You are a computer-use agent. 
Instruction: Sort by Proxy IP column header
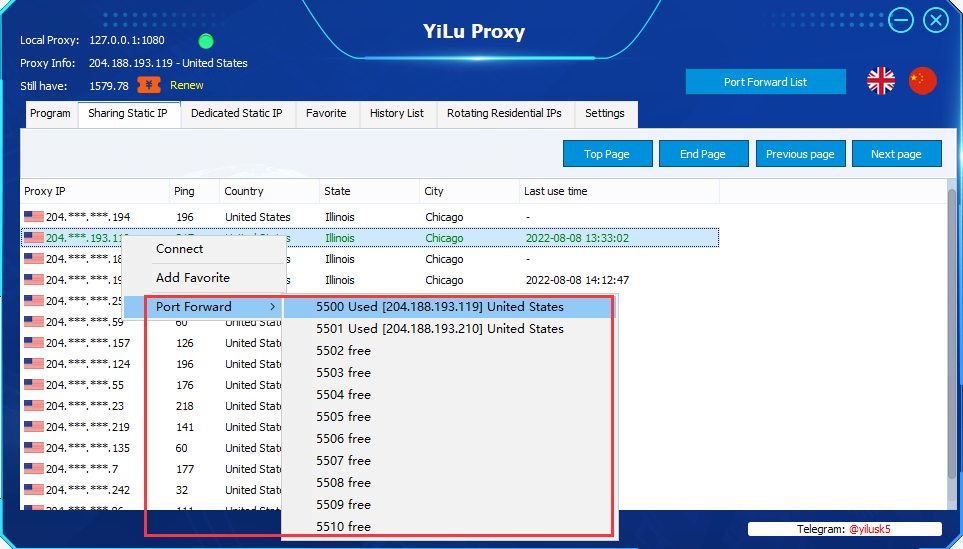click(x=95, y=191)
